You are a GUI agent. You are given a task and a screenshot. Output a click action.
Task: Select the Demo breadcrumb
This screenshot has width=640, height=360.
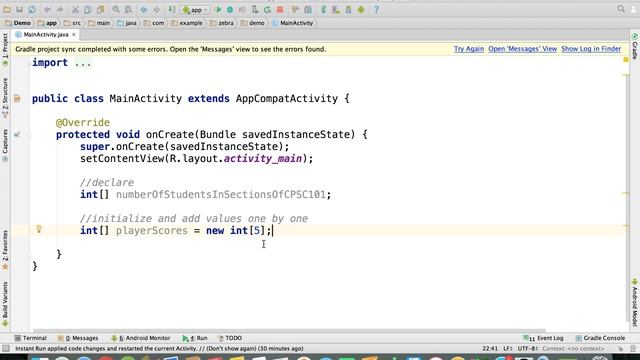pyautogui.click(x=18, y=23)
